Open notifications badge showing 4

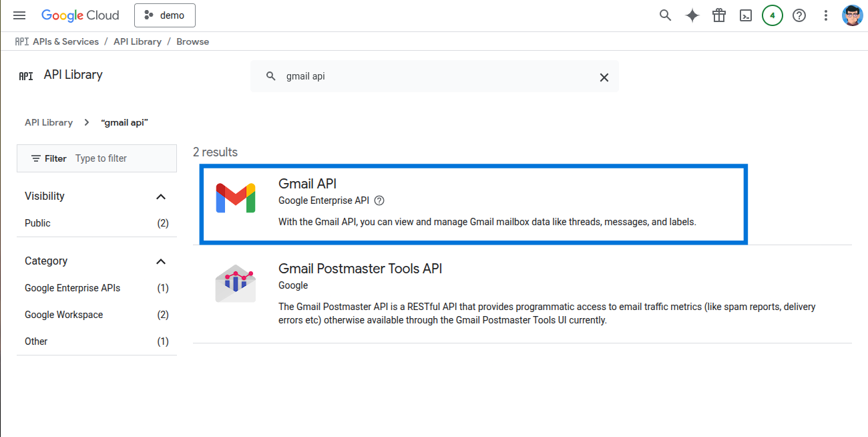(x=773, y=15)
